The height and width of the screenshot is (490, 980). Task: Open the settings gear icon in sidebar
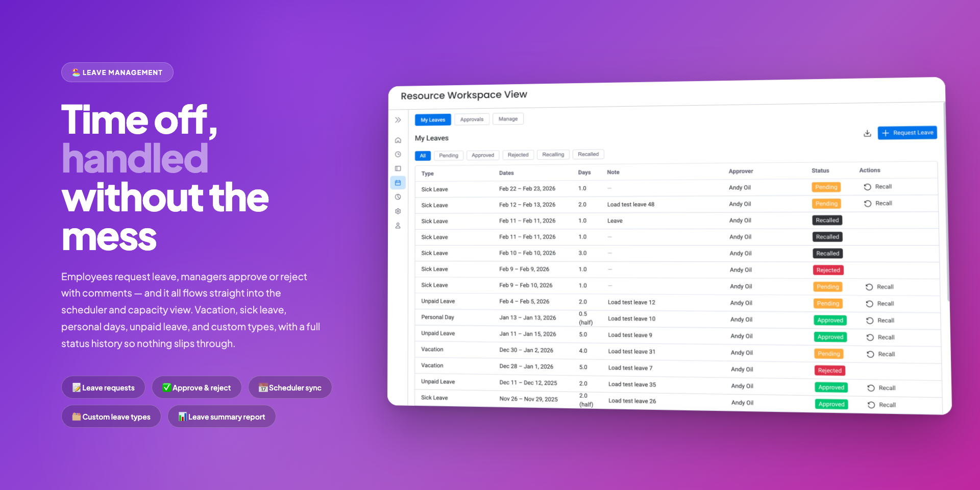pyautogui.click(x=398, y=211)
